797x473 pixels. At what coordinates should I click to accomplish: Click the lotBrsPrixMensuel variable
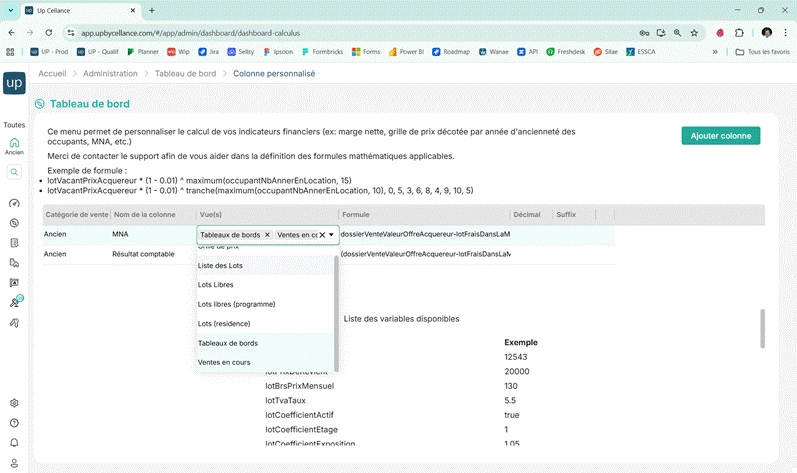pyautogui.click(x=299, y=386)
